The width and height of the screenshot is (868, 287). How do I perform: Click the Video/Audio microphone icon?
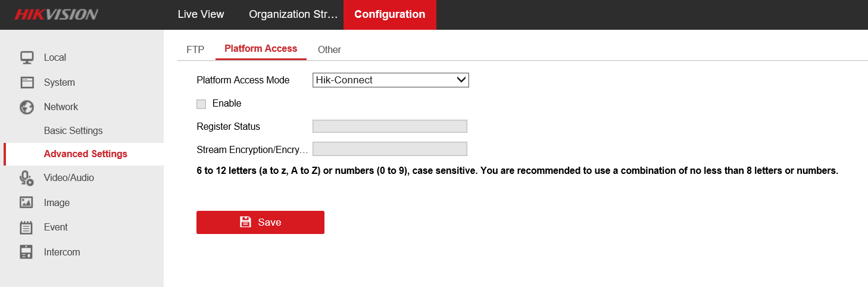(x=26, y=178)
